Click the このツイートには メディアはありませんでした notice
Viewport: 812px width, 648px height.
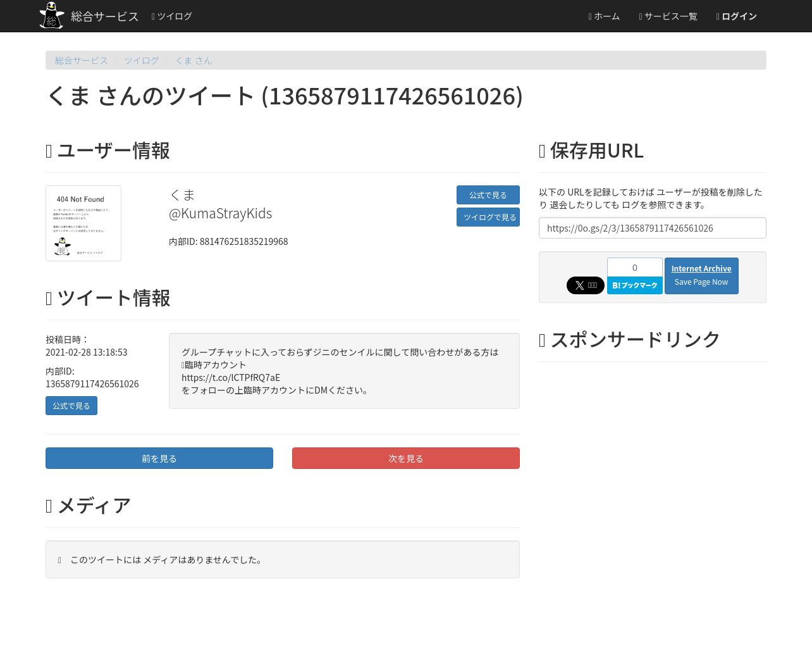point(283,559)
